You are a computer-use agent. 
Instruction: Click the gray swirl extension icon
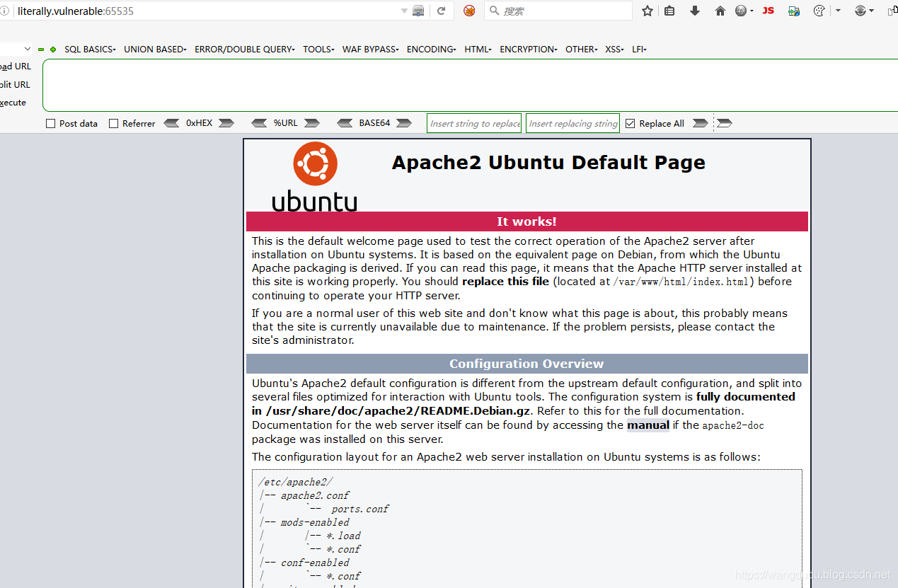[x=860, y=11]
